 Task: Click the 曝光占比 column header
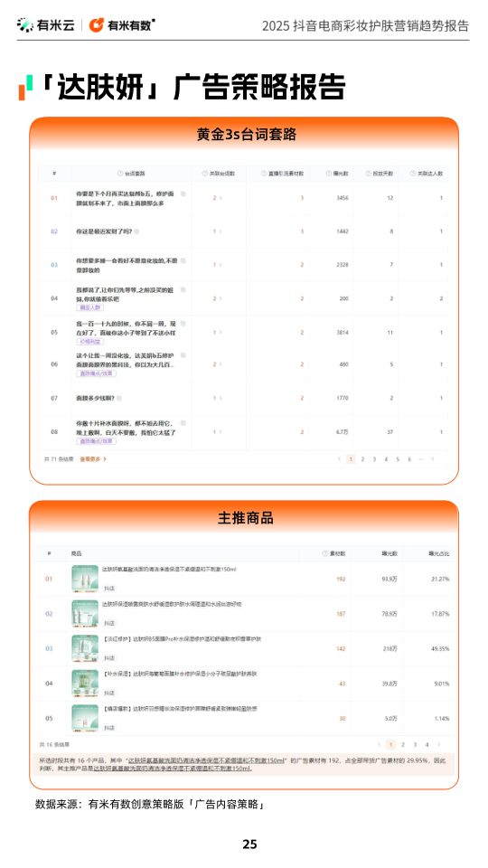tap(439, 553)
